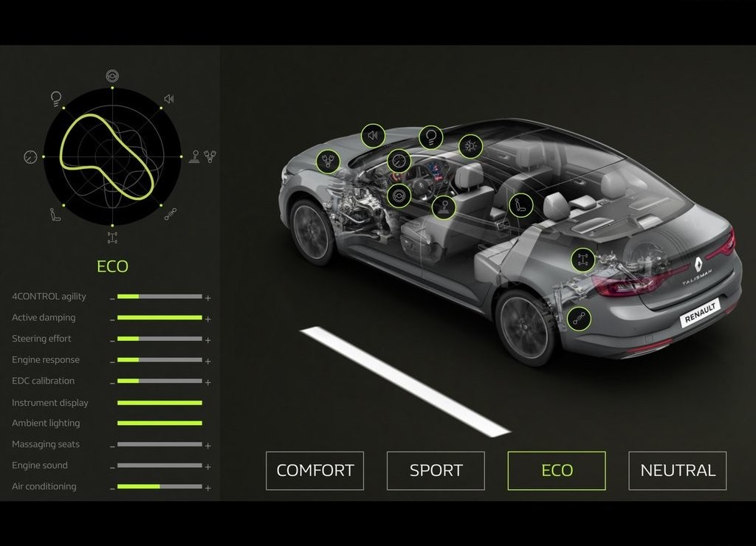Click the Ambient lighting bar
The image size is (756, 546).
click(159, 423)
